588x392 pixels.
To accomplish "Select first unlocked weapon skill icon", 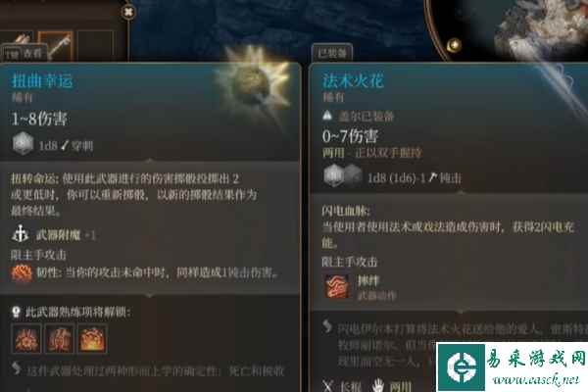I will pyautogui.click(x=26, y=339).
